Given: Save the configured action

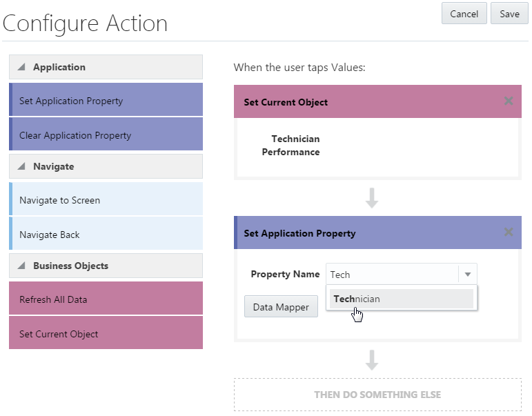Looking at the screenshot, I should pos(509,14).
